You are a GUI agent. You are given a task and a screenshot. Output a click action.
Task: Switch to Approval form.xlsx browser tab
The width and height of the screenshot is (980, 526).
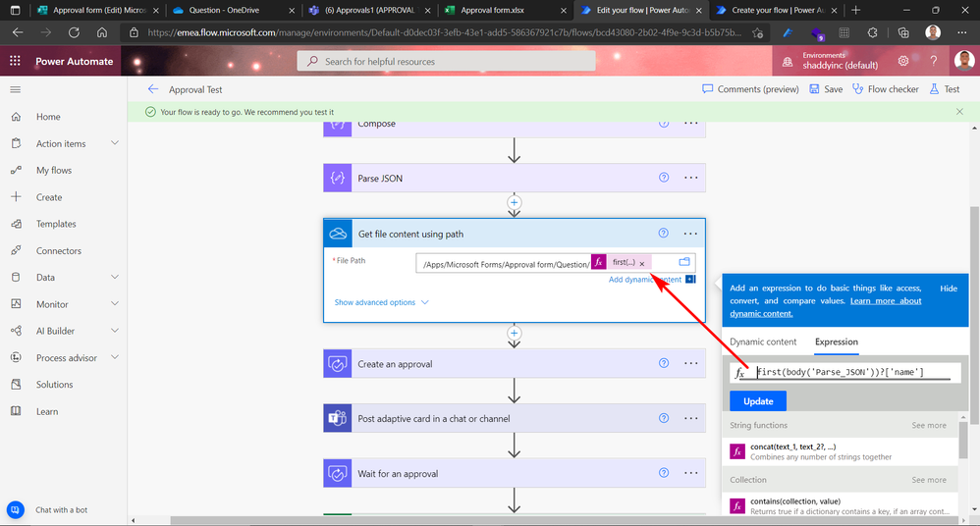coord(505,10)
